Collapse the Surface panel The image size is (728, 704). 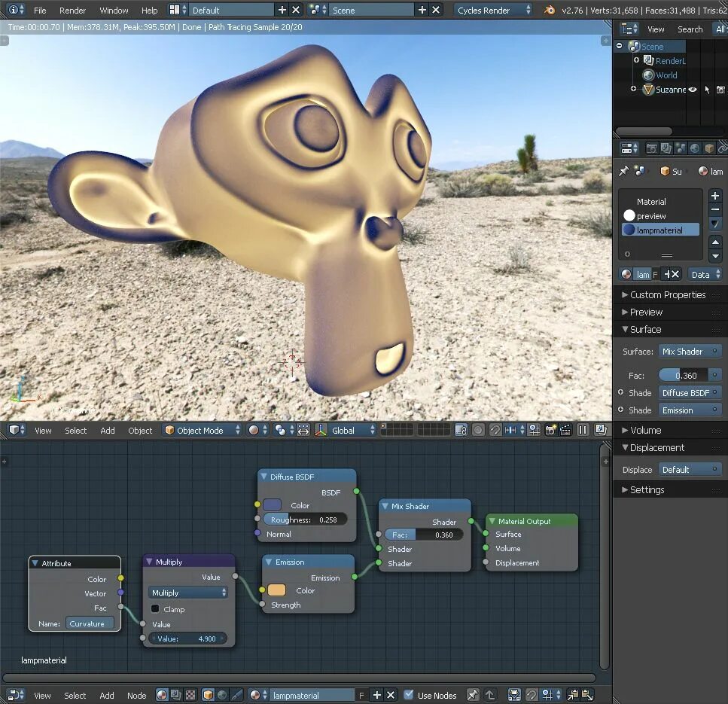click(645, 329)
